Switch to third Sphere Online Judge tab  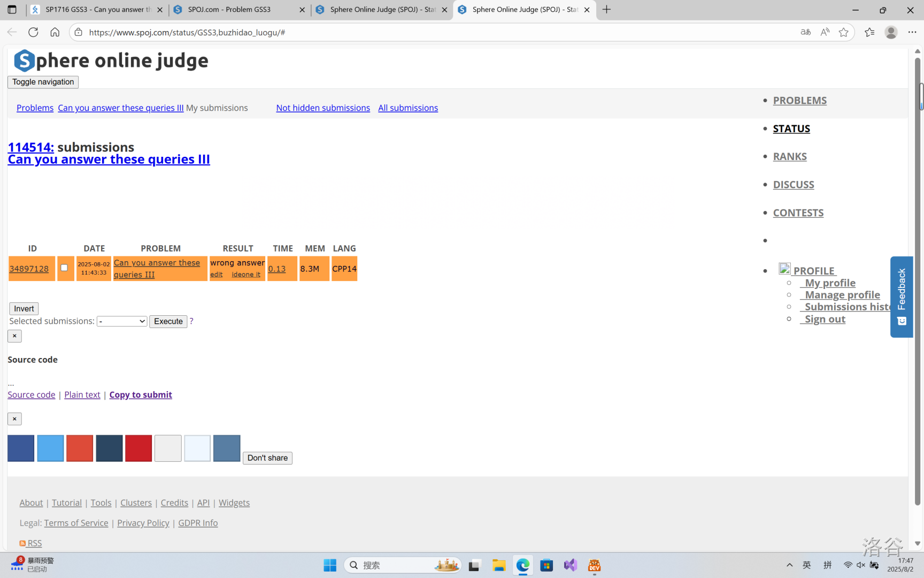click(x=382, y=10)
